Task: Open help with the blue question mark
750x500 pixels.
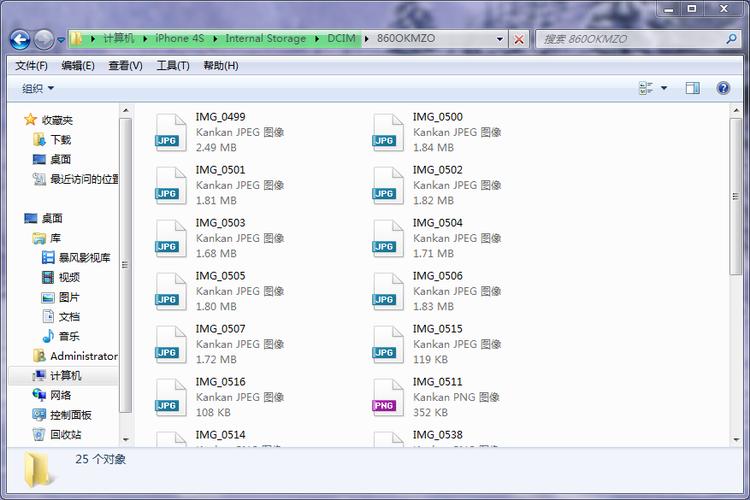Action: (x=723, y=88)
